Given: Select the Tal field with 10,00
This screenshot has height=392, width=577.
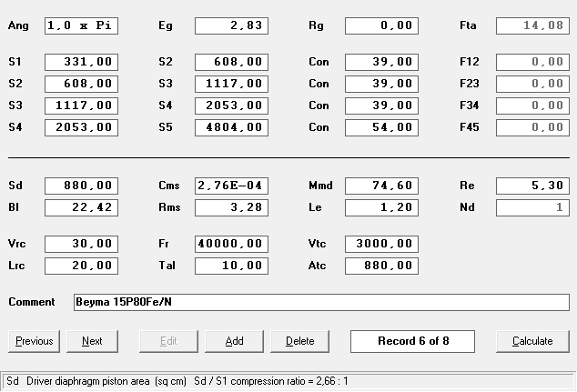Looking at the screenshot, I should (231, 266).
